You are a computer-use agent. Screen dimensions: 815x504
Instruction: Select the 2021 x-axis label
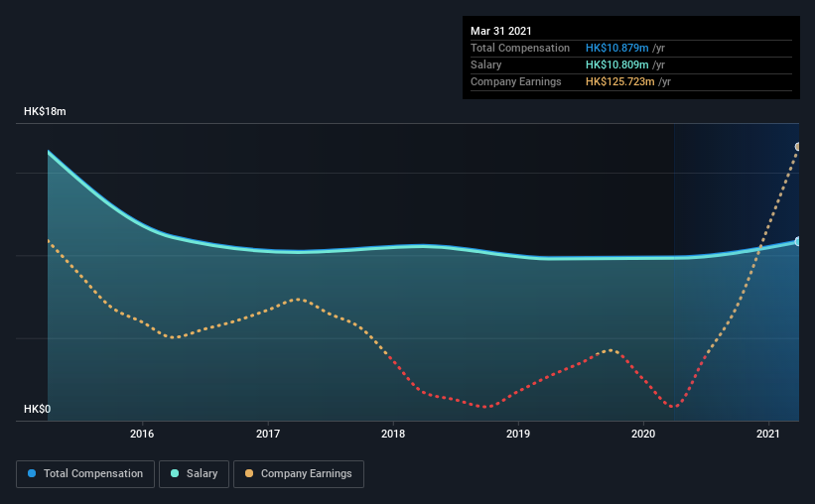[x=767, y=434]
